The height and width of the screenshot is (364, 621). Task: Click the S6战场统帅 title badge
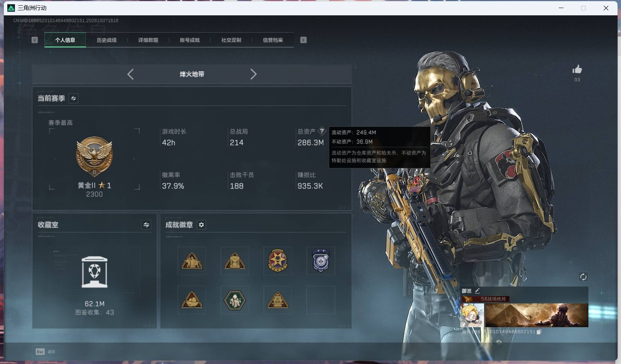pos(486,299)
